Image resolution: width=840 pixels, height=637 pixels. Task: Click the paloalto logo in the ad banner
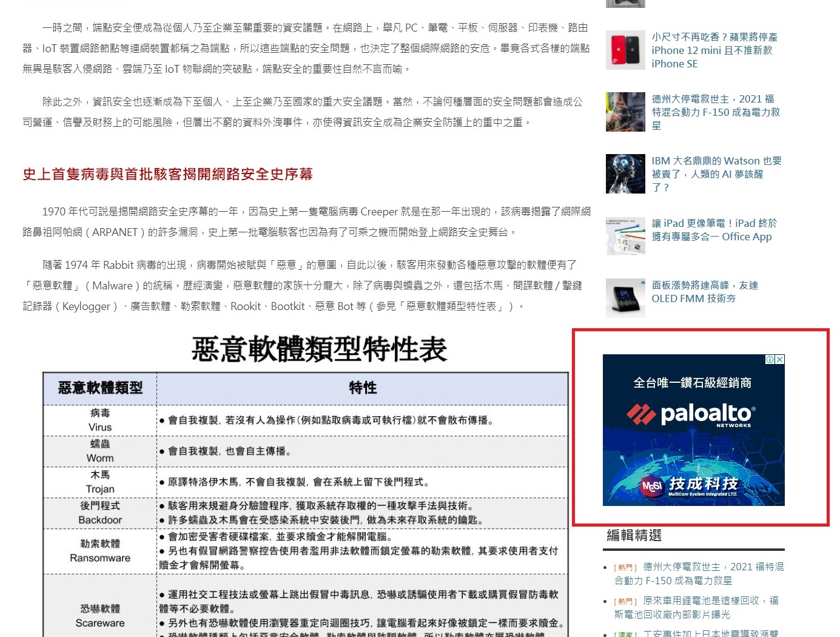click(x=691, y=414)
